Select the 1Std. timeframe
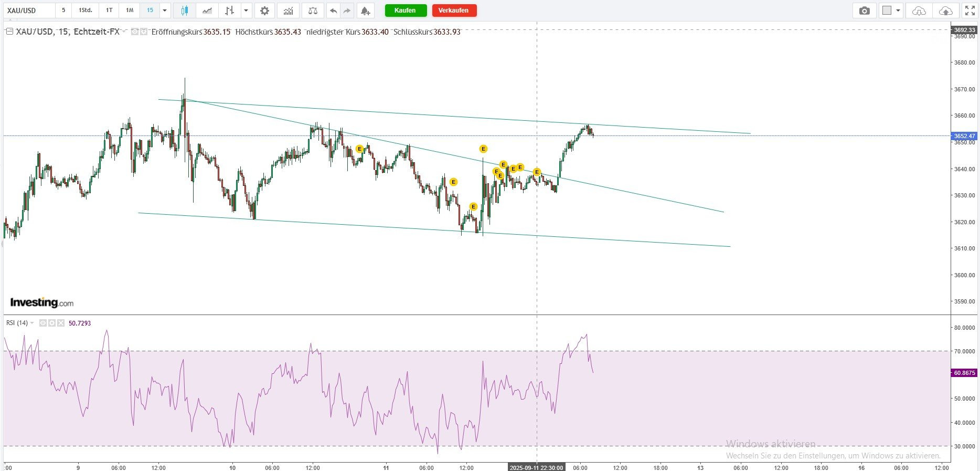The height and width of the screenshot is (471, 980). pos(86,11)
